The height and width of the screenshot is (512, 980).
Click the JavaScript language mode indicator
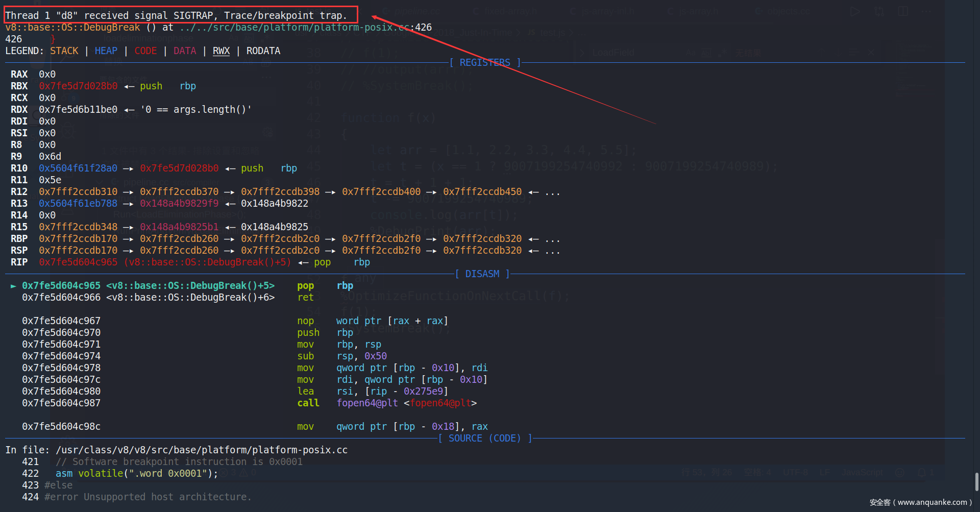pos(862,473)
